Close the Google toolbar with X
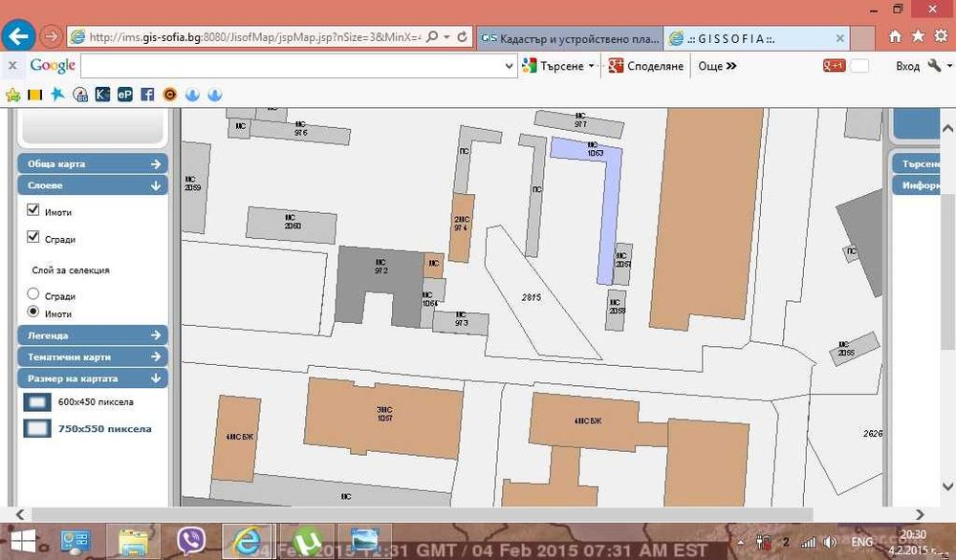 coord(12,65)
